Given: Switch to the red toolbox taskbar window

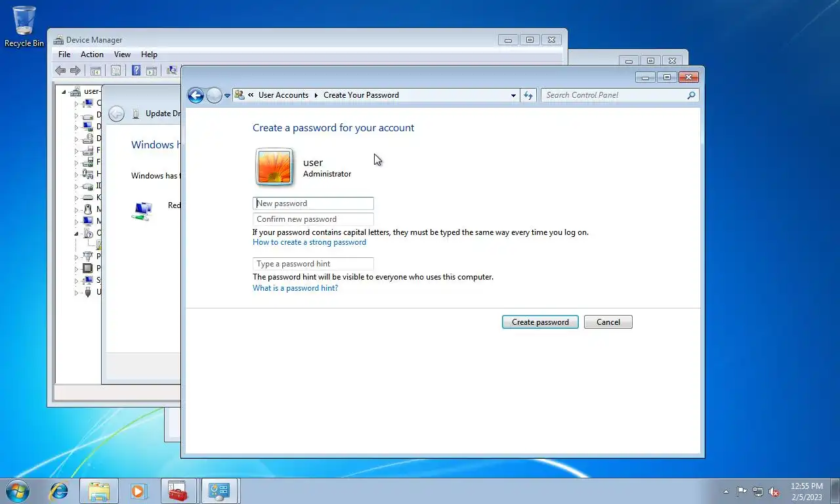Looking at the screenshot, I should [178, 491].
